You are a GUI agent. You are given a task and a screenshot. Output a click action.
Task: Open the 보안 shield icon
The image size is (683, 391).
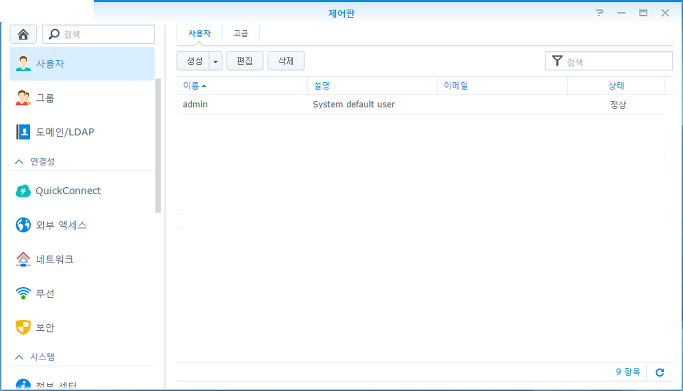pyautogui.click(x=23, y=327)
